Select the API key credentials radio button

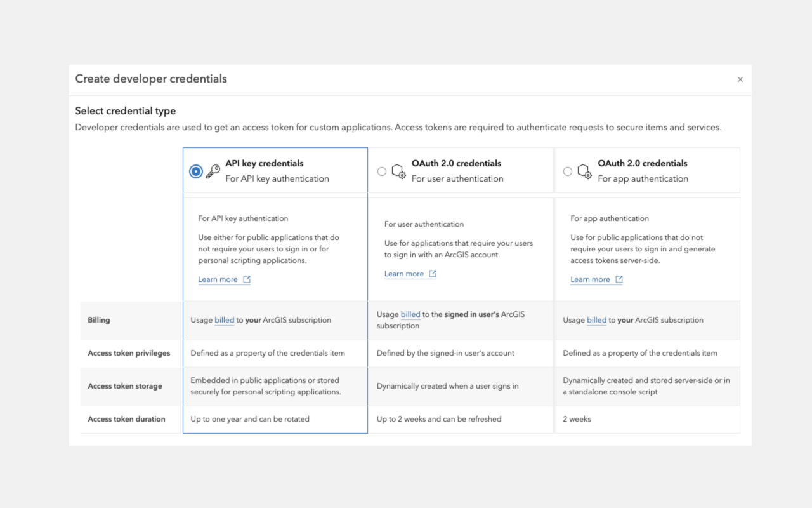[196, 171]
